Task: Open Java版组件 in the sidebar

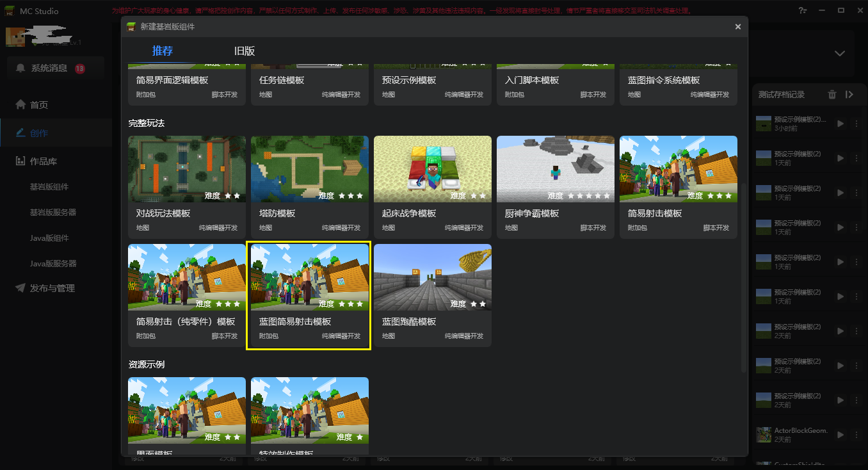Action: point(49,238)
